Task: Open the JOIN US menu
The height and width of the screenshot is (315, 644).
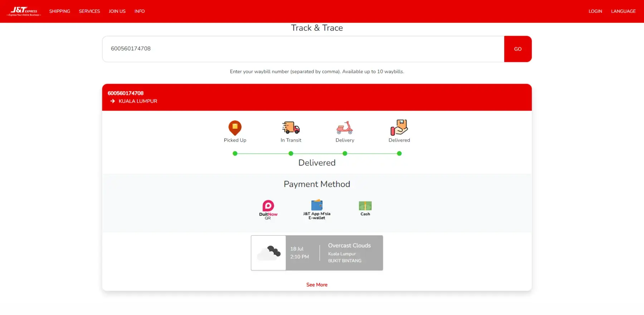Action: [x=117, y=11]
